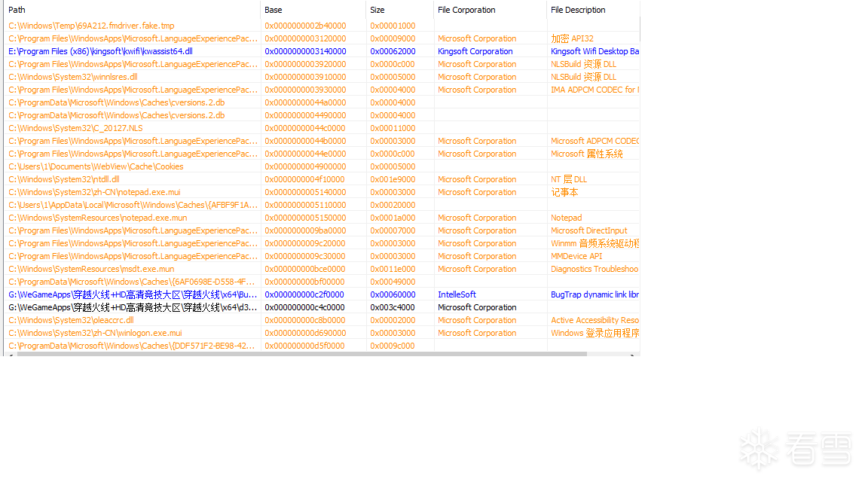868x488 pixels.
Task: Click the MMDevice API description cell
Action: 577,256
